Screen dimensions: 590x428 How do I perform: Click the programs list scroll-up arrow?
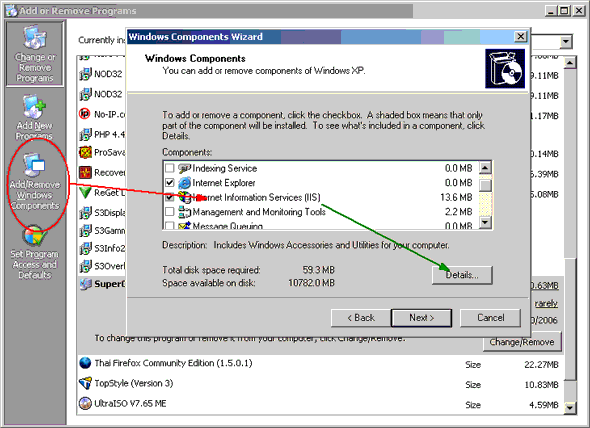570,62
